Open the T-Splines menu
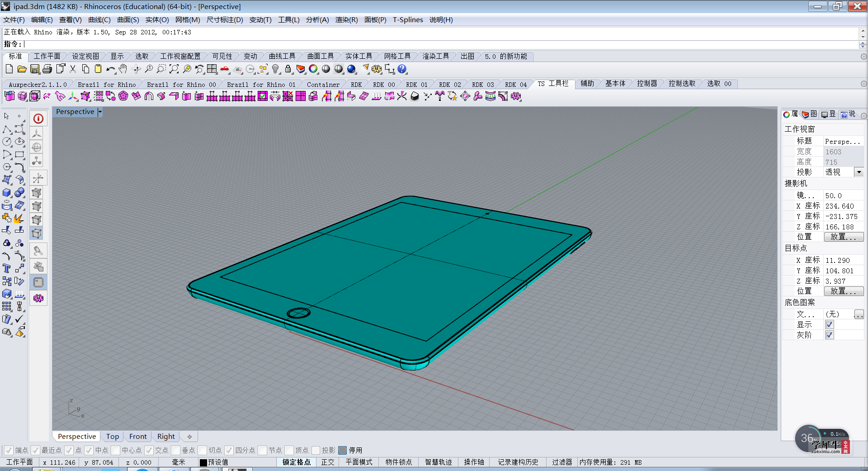 (x=408, y=20)
